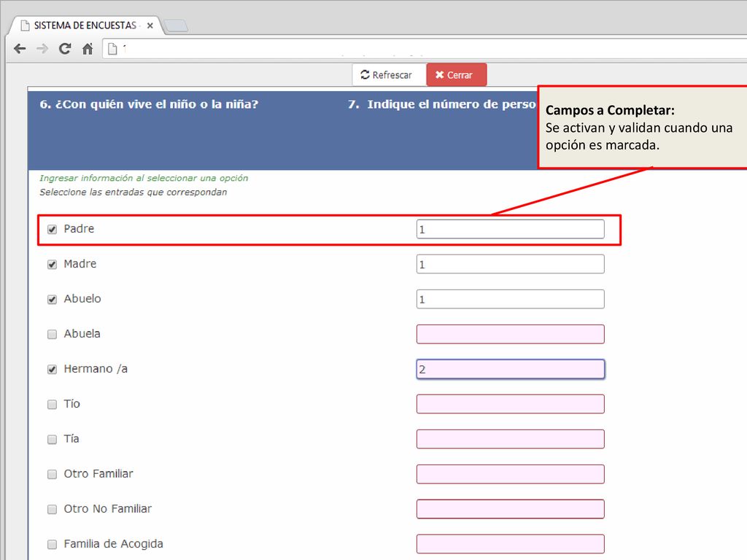Click the Abuela label text
Screen dimensions: 747x560
tap(82, 334)
